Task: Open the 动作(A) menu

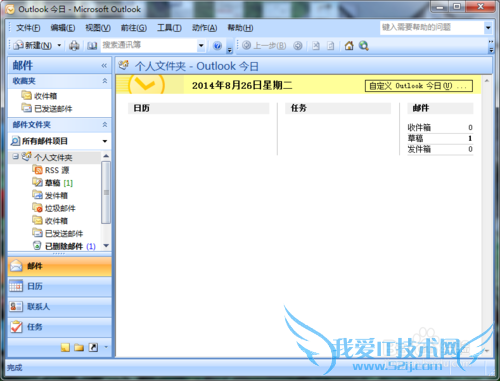Action: point(204,28)
